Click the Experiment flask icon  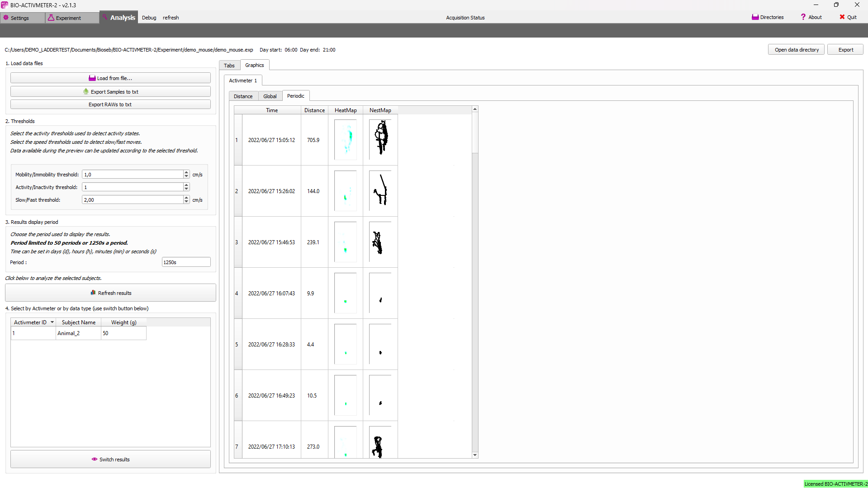coord(51,18)
